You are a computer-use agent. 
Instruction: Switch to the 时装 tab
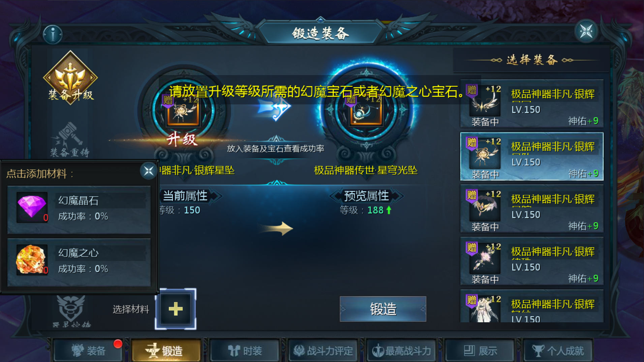pyautogui.click(x=245, y=351)
